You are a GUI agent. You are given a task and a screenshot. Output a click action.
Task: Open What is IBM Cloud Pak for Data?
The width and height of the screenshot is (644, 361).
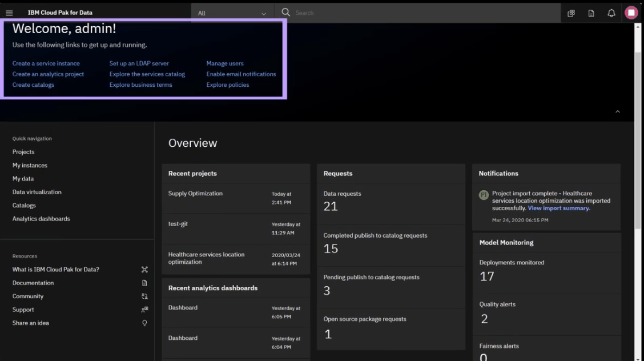point(56,270)
